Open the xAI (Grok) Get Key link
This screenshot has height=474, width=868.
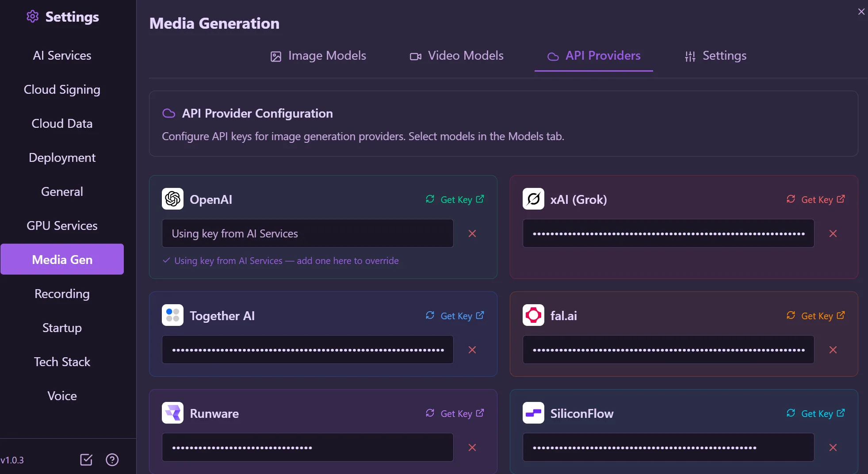(823, 199)
